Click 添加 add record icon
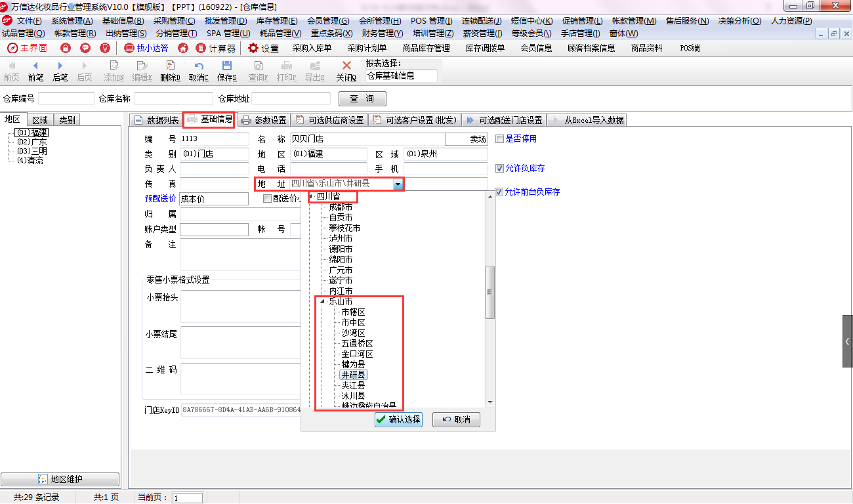Screen dimensions: 853x504 [x=114, y=71]
